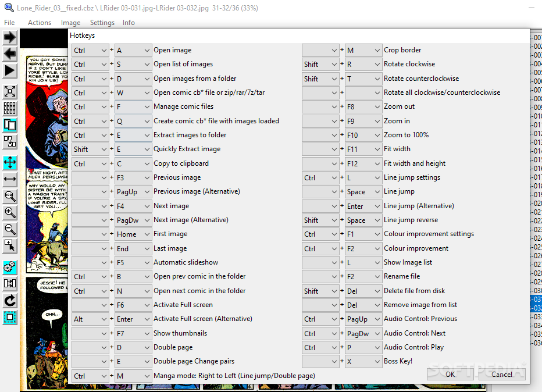Click the 'Automatic slideshow' label
This screenshot has height=392, width=542.
click(186, 262)
